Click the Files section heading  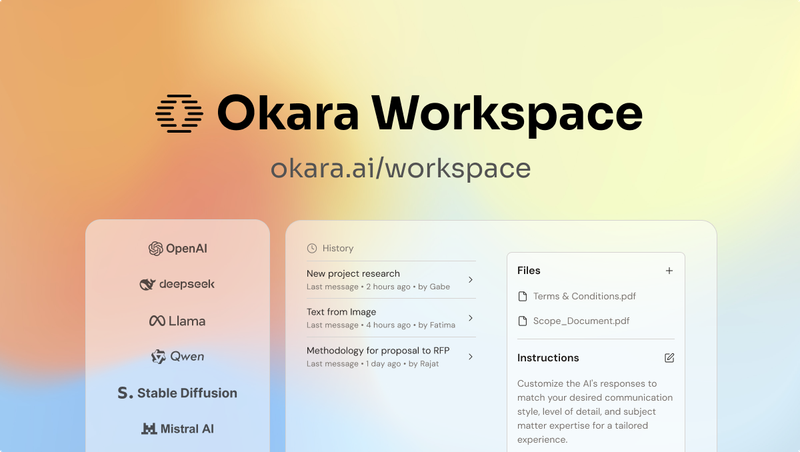[x=529, y=270]
